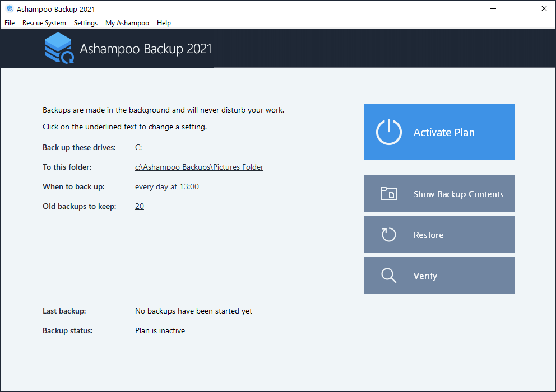This screenshot has height=392, width=556.
Task: Click the power icon on Activate Plan
Action: point(388,132)
